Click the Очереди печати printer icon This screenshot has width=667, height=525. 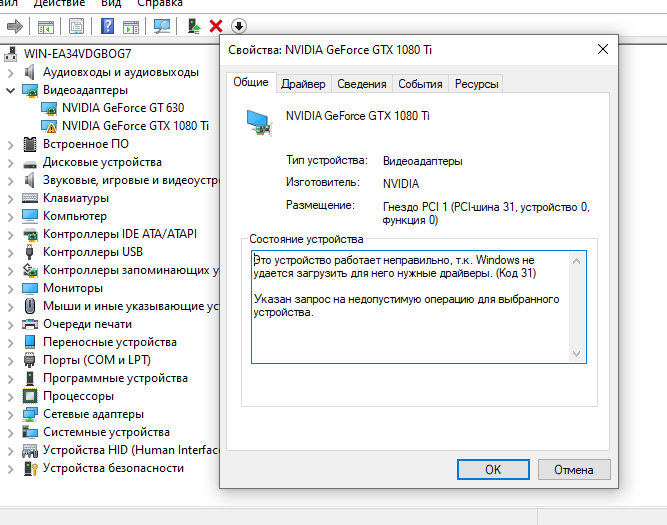[30, 324]
